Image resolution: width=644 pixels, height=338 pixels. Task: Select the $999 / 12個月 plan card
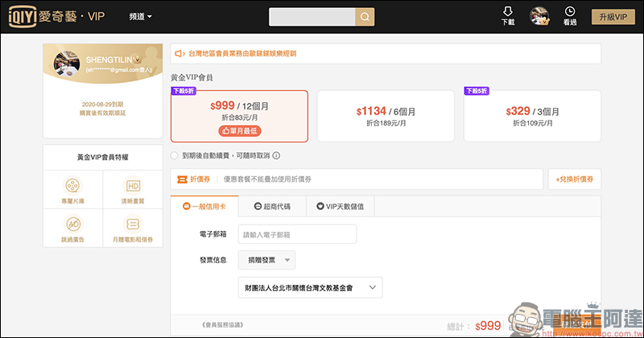tap(239, 116)
